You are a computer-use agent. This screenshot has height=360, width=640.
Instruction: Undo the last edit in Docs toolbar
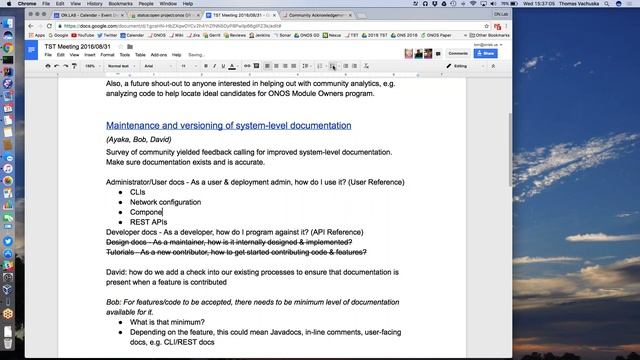coord(57,66)
